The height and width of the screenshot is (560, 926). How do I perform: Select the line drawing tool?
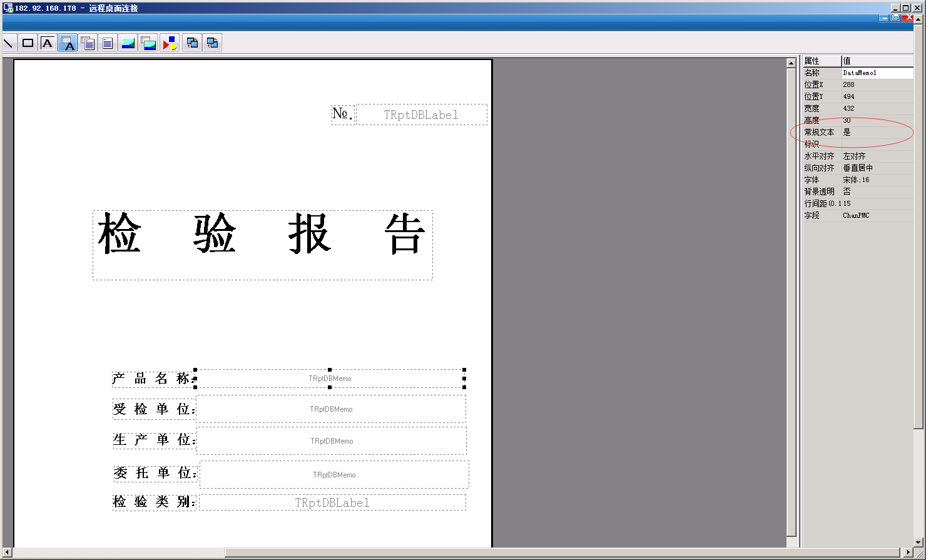[x=8, y=43]
